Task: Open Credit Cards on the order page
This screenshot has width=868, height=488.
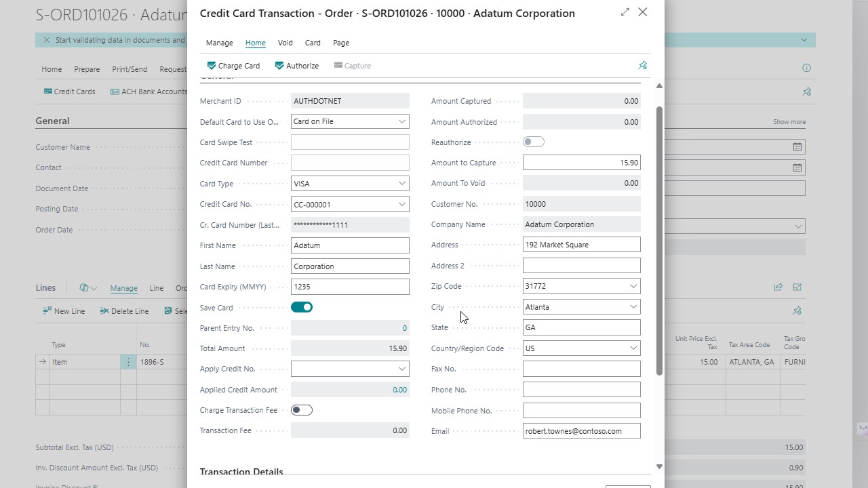Action: 69,91
